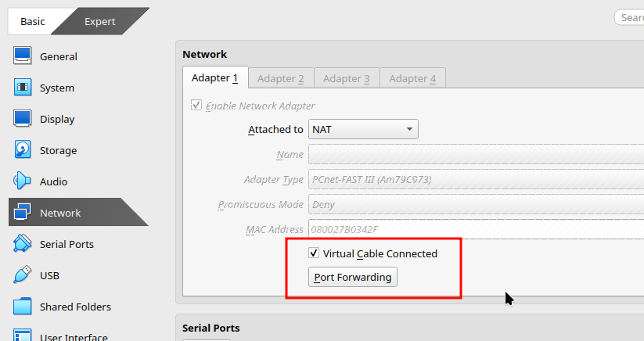Click the Network icon in sidebar
The image size is (644, 341).
point(22,212)
